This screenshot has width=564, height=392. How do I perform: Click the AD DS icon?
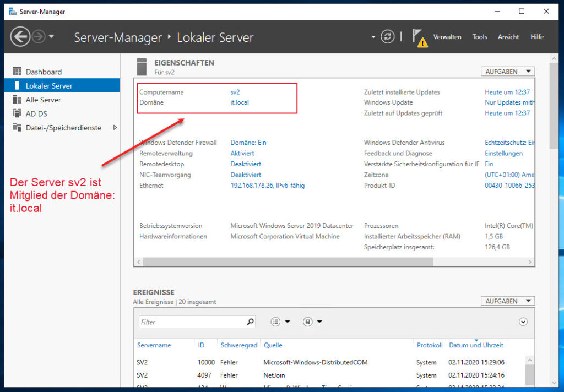coord(17,113)
